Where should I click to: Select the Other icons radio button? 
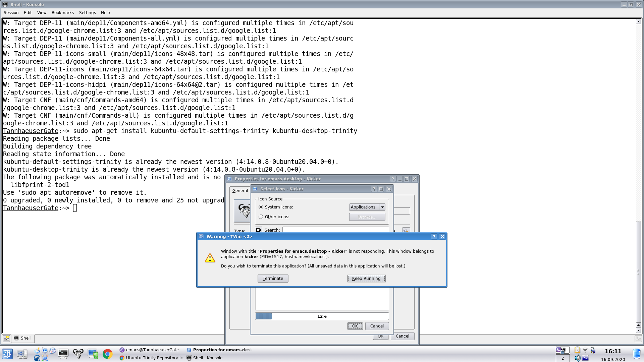click(x=261, y=217)
